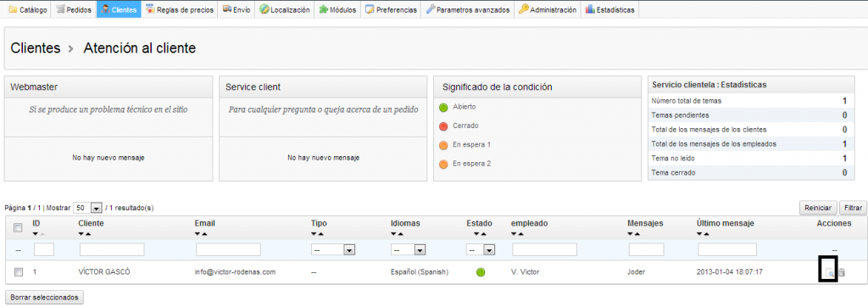The width and height of the screenshot is (868, 307).
Task: Click the 2013-01-04 18:07:17 timestamp cell
Action: (x=730, y=272)
